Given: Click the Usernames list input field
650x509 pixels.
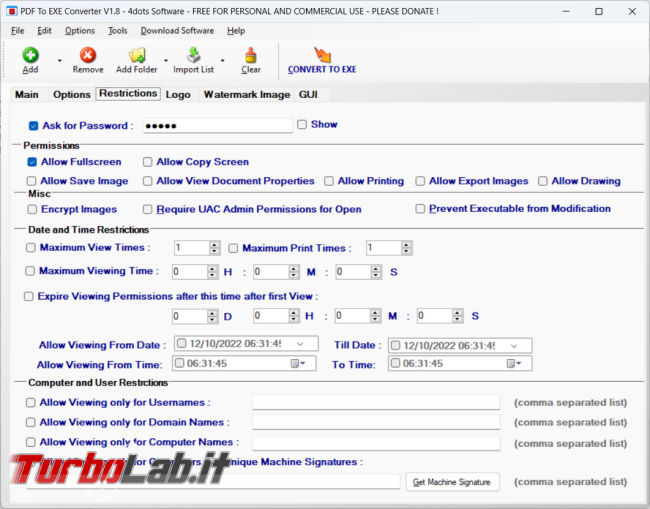Looking at the screenshot, I should (376, 402).
